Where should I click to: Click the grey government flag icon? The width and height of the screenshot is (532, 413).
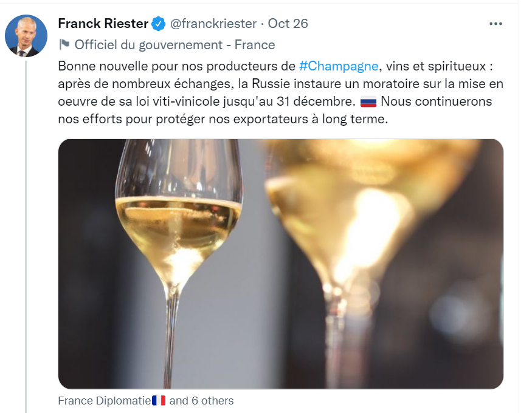coord(64,44)
